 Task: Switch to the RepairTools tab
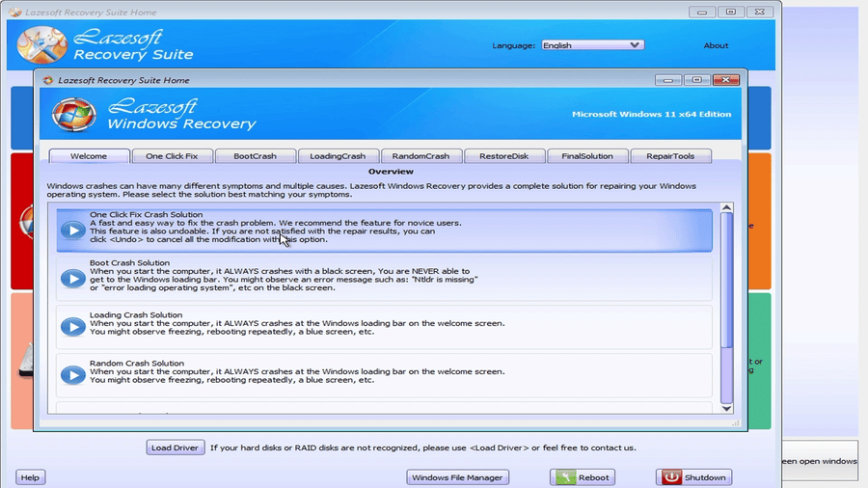point(670,156)
